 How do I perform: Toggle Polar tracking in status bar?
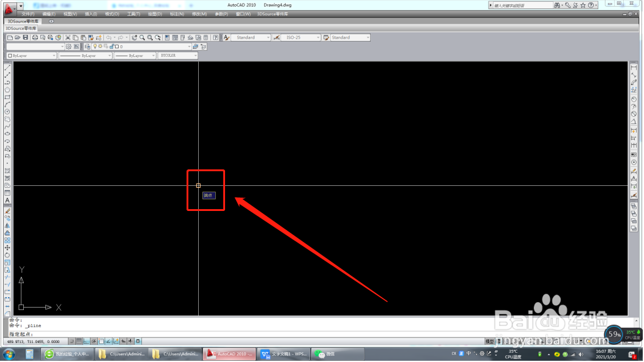(x=94, y=341)
